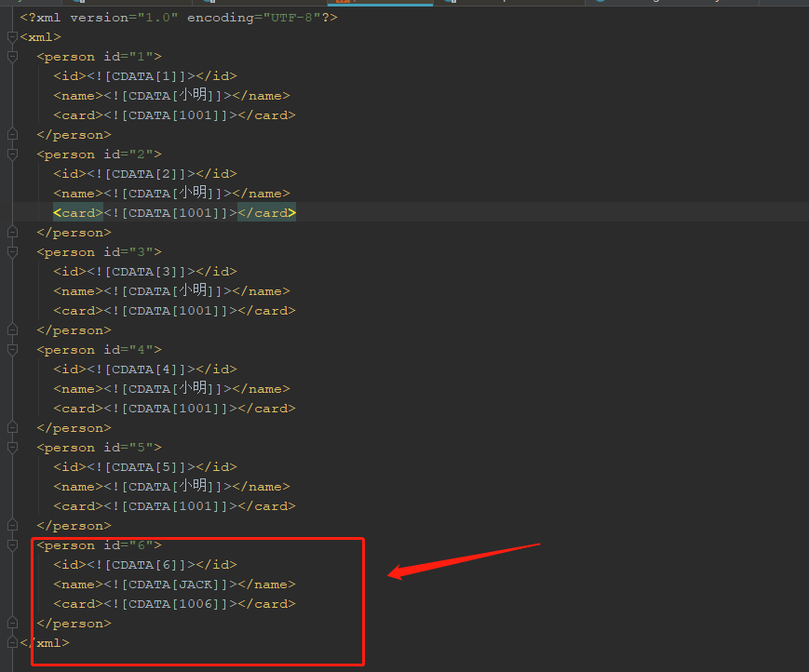Image resolution: width=809 pixels, height=672 pixels.
Task: Click fold end marker of person id="5" closing tag
Action: (13, 526)
